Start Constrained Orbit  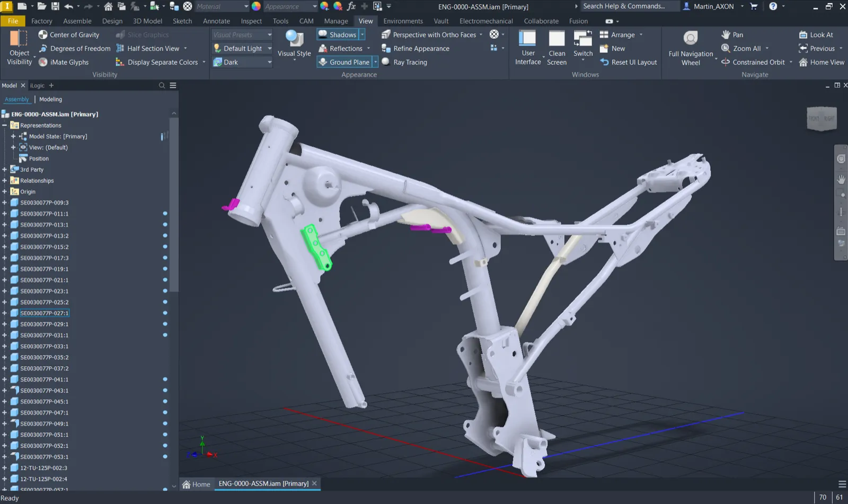tap(753, 62)
